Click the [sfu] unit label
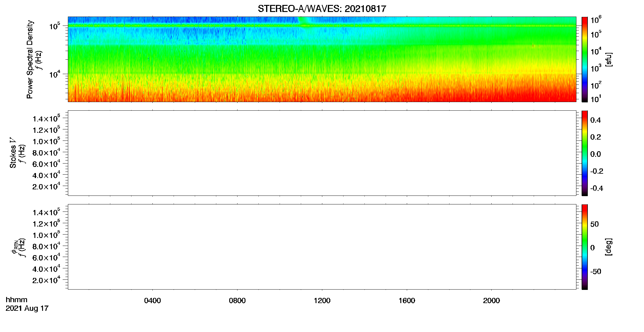644x332 pixels. pyautogui.click(x=609, y=59)
